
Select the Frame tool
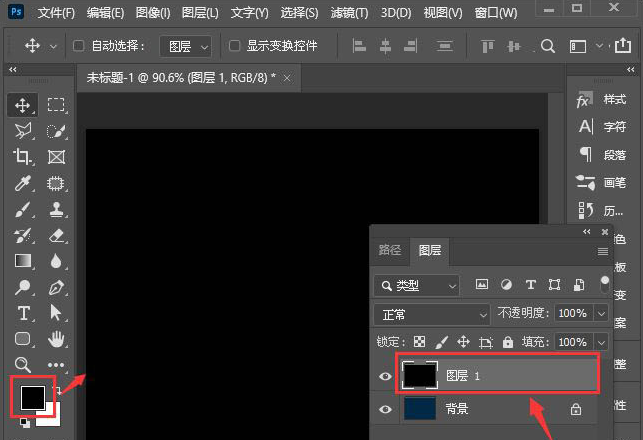(x=56, y=157)
